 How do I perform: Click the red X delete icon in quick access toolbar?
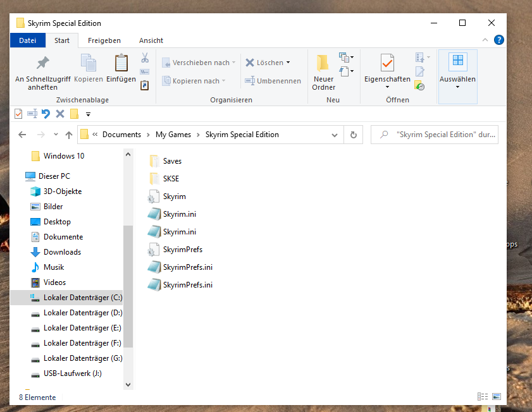[60, 114]
